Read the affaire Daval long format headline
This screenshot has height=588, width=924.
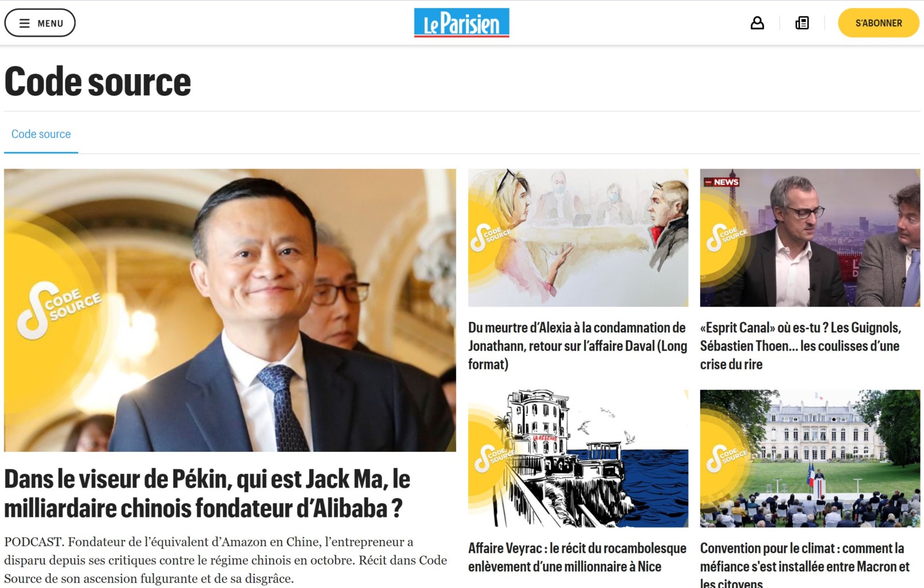pyautogui.click(x=577, y=346)
